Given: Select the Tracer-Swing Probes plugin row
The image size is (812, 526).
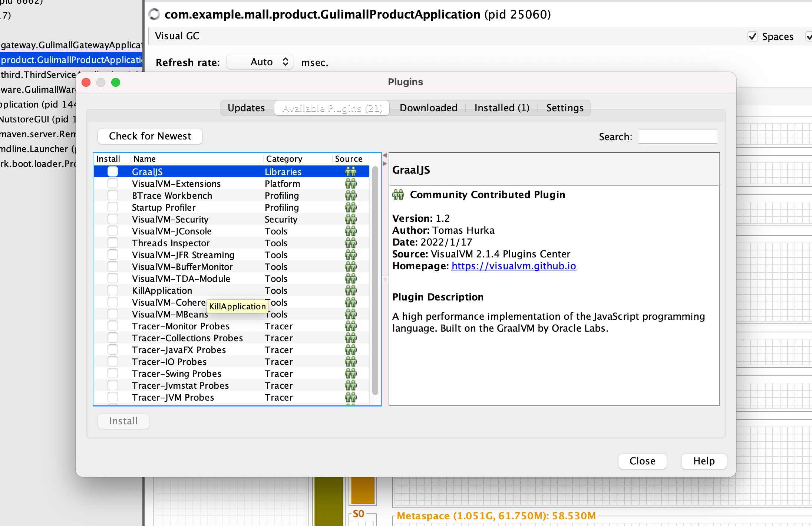Looking at the screenshot, I should coord(232,374).
